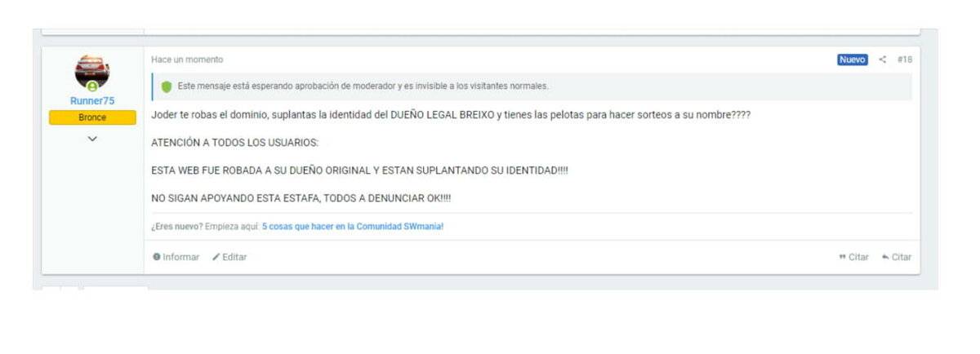Click the 'ATENCIÓN A TODOS LOS USUARIOS' line
Screen dimensions: 980x354
click(235, 143)
